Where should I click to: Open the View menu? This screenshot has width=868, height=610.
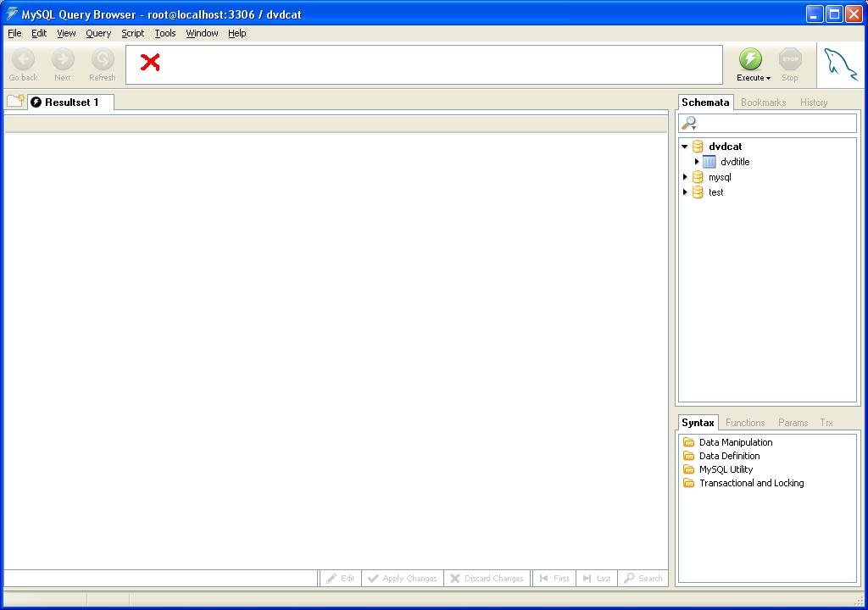point(66,33)
